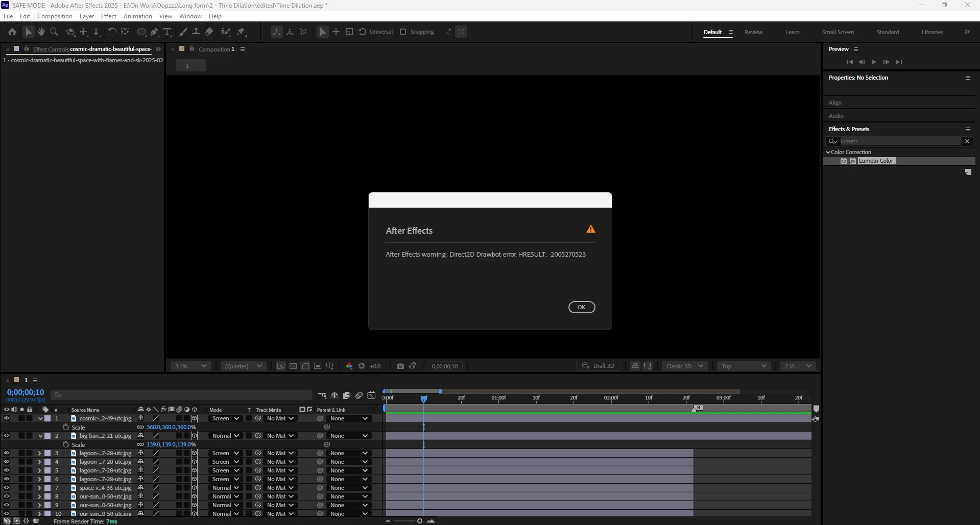Click the timeline zoom slider handle
The width and height of the screenshot is (980, 525).
(x=419, y=521)
